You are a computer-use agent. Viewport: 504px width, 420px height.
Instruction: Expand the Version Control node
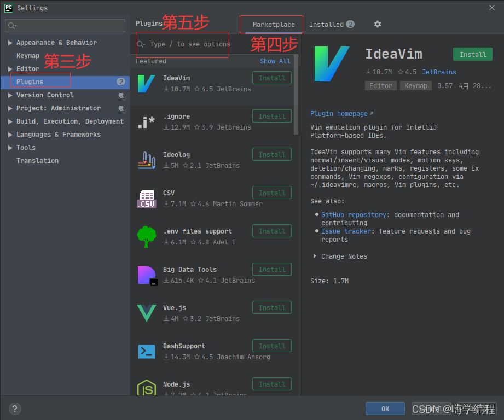[10, 95]
